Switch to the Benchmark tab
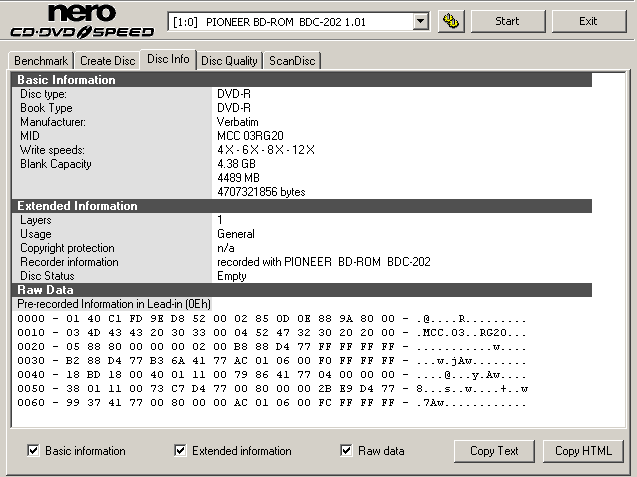This screenshot has height=477, width=637. pyautogui.click(x=42, y=61)
